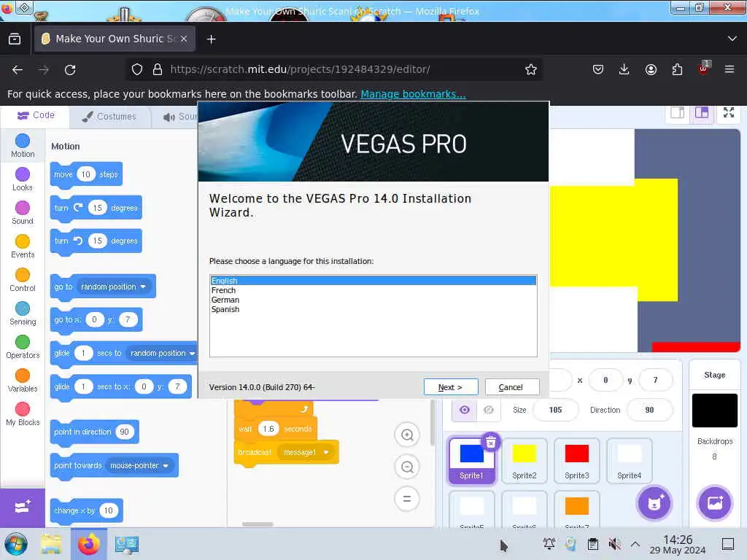747x560 pixels.
Task: Open the Windows Start menu
Action: click(16, 544)
